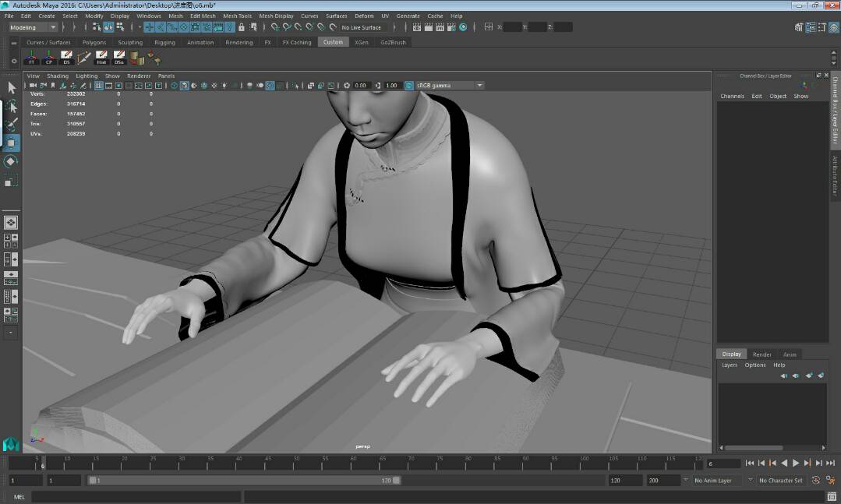Open the viewport Shading menu
This screenshot has height=504, width=841.
(x=58, y=76)
